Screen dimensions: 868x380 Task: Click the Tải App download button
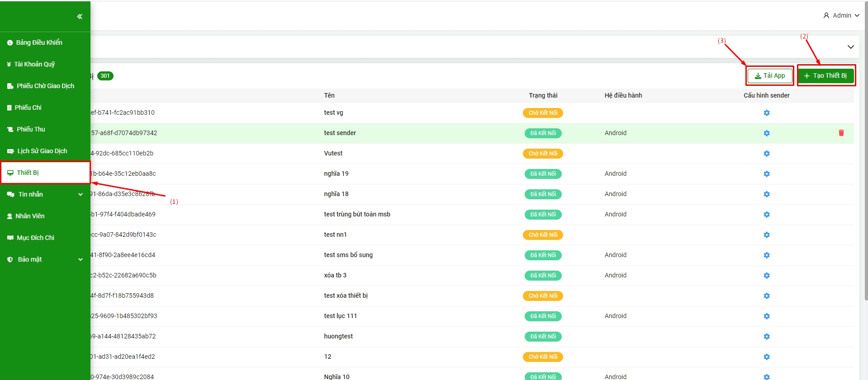769,75
